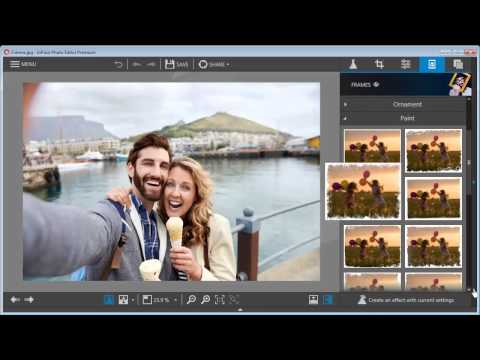Open the Share dropdown
The width and height of the screenshot is (480, 360).
214,64
